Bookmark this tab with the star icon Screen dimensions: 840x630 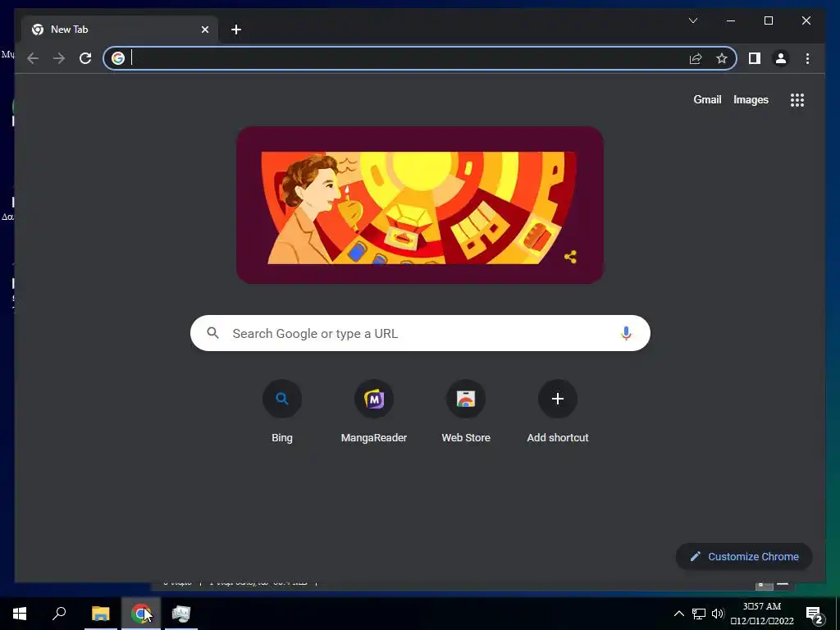722,58
